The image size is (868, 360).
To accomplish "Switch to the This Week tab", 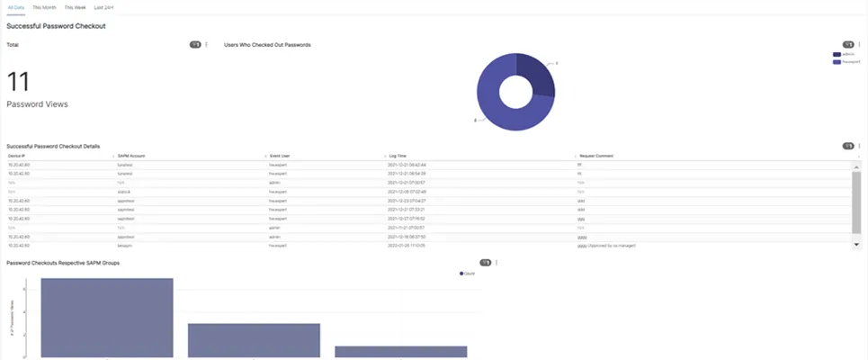I will [75, 8].
